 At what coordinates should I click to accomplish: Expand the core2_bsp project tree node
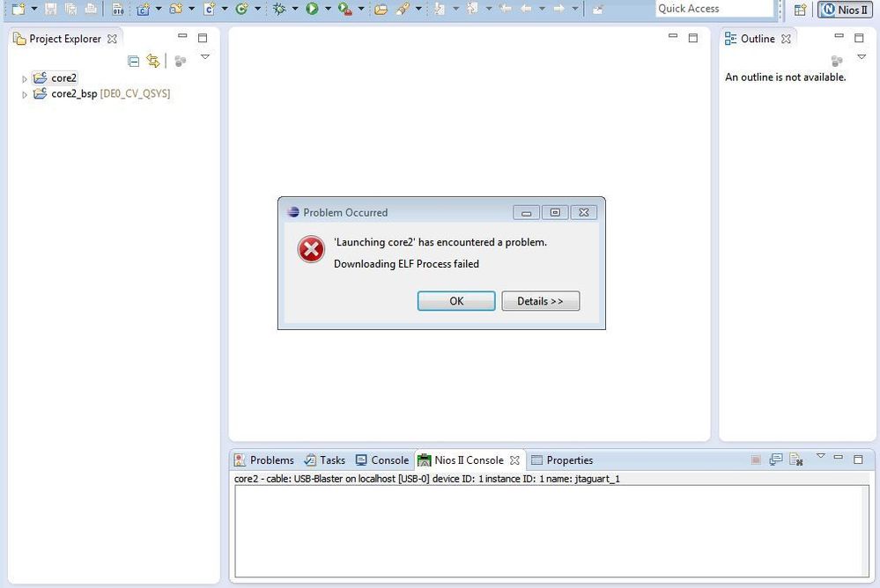[24, 95]
